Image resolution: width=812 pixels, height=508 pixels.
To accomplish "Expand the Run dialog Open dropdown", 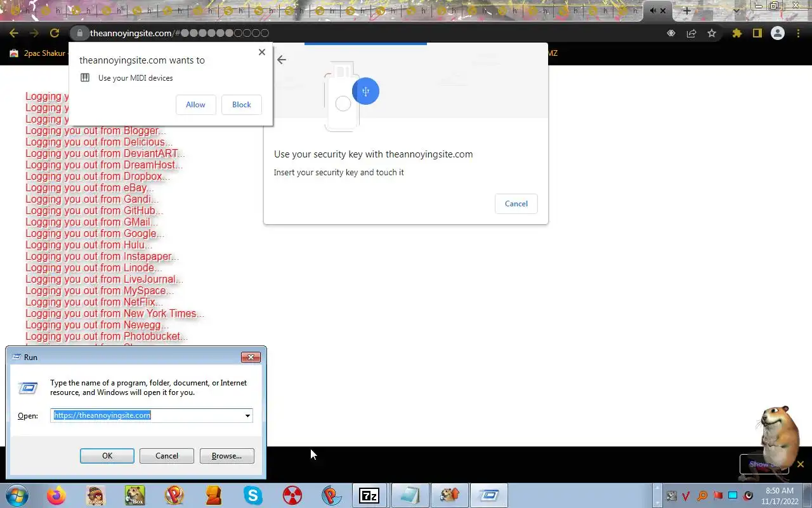I will click(x=247, y=416).
